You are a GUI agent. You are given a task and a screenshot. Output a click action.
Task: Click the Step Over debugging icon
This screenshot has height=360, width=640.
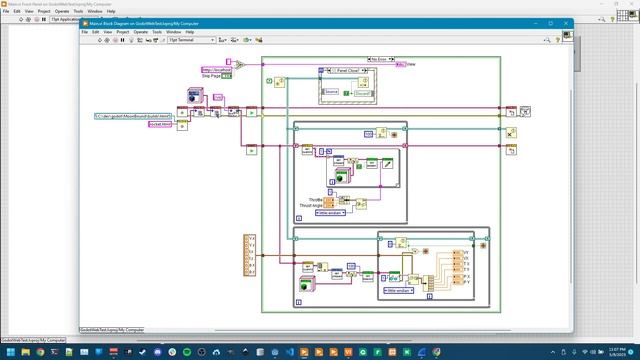coord(156,40)
